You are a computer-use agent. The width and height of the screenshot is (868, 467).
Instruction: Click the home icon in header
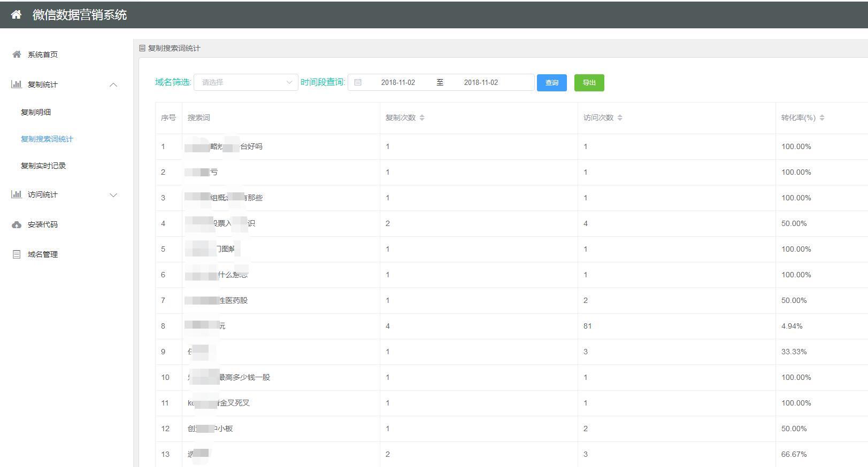click(16, 15)
